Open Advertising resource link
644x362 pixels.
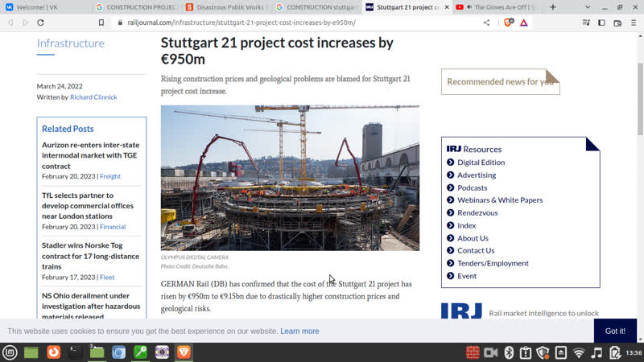(477, 175)
